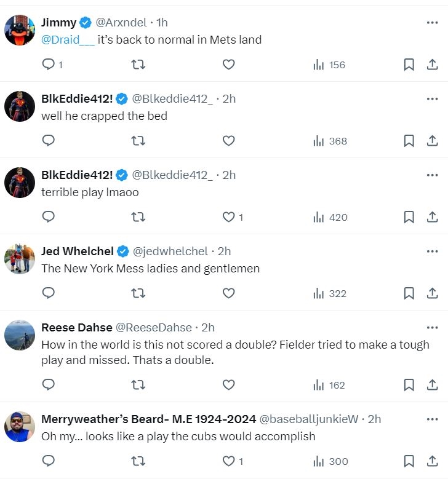Viewport: 448px width, 479px height.
Task: Like the "terrible play lmaoo" tweet
Action: click(228, 217)
